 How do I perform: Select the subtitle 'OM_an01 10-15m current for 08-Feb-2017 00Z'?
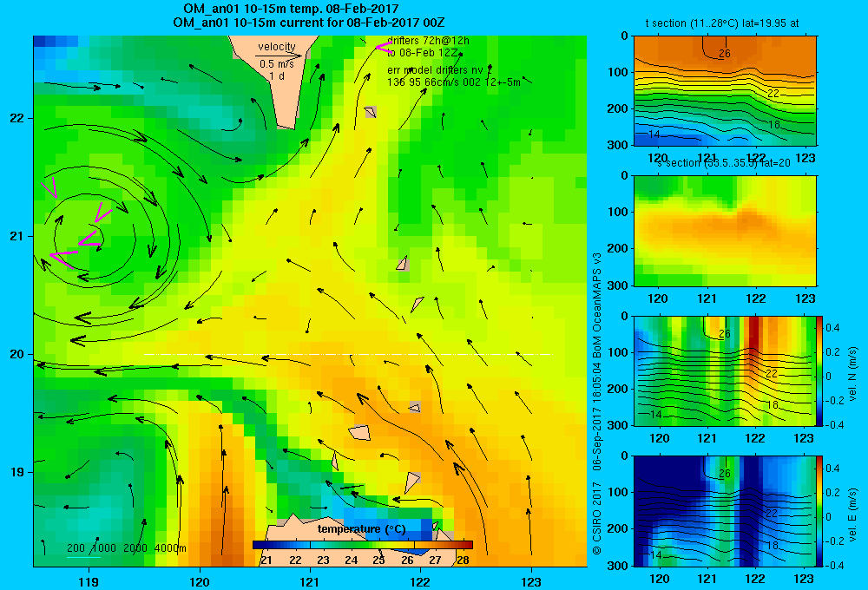(308, 23)
